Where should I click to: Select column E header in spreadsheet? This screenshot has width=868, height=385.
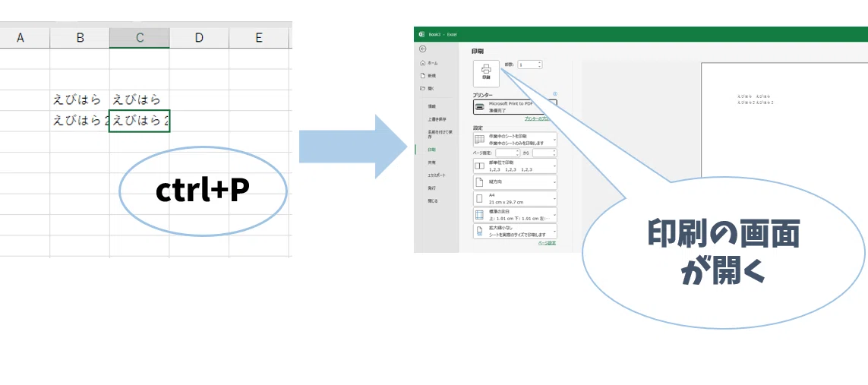[x=258, y=38]
